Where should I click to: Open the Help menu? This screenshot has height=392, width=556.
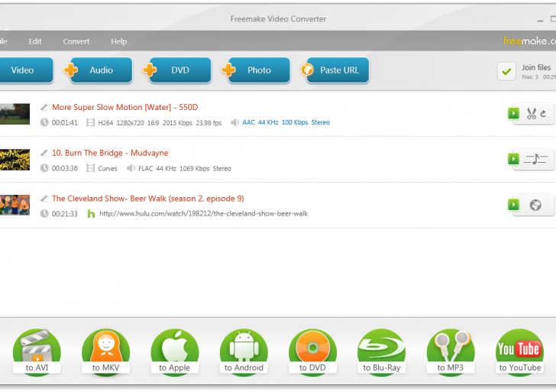point(119,41)
